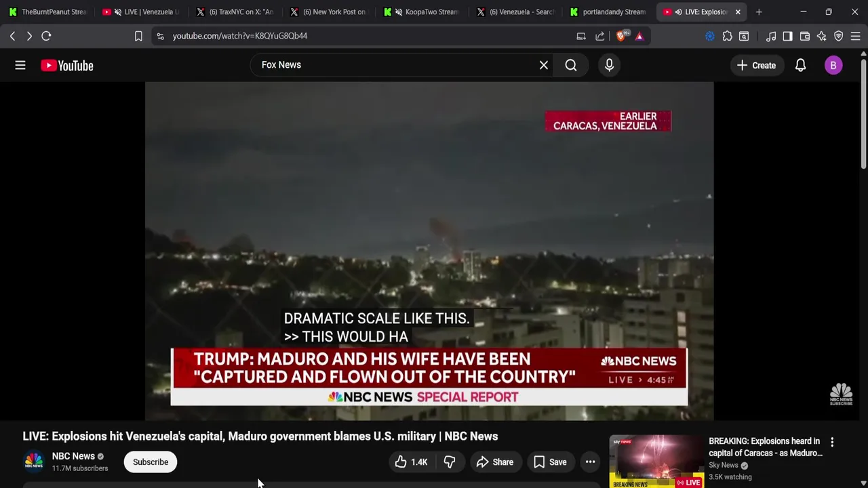Screen dimensions: 868x488
Task: Open BREAKING: Explosions heard suggested title
Action: coord(766,447)
